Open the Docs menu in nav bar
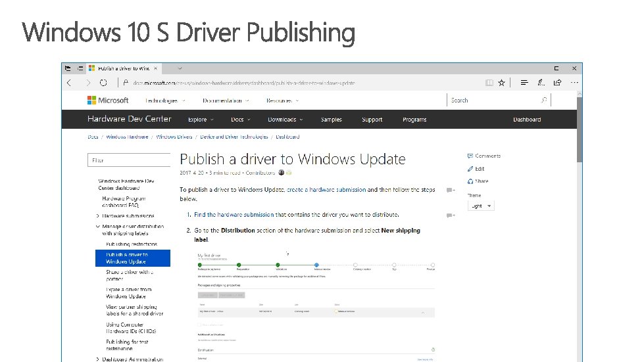Image resolution: width=644 pixels, height=362 pixels. (x=241, y=120)
